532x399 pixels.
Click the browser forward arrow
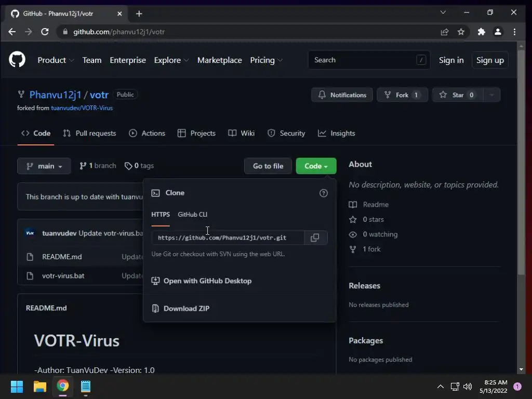click(x=29, y=32)
